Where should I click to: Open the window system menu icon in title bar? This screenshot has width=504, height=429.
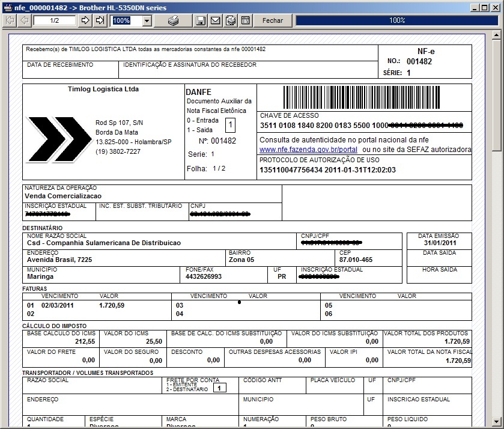coord(8,8)
